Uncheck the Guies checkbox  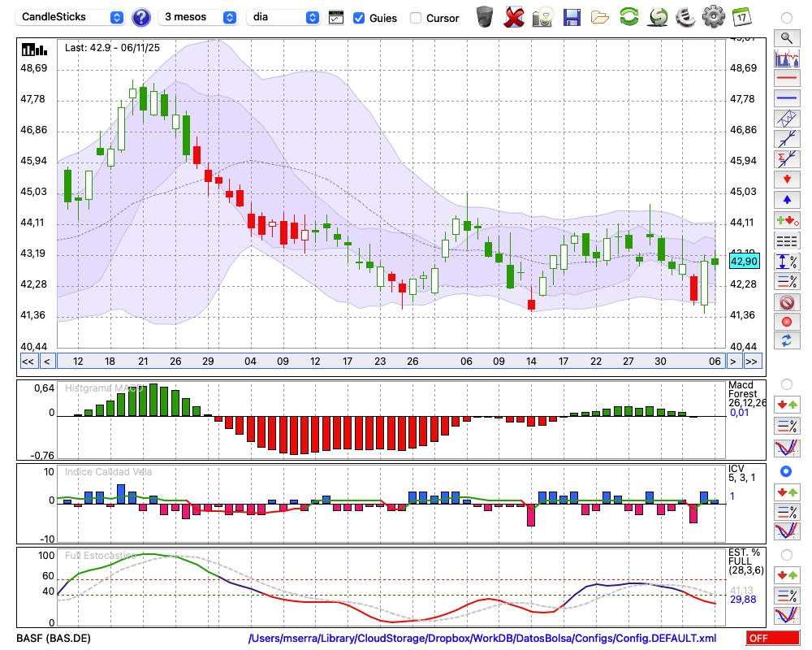click(359, 18)
